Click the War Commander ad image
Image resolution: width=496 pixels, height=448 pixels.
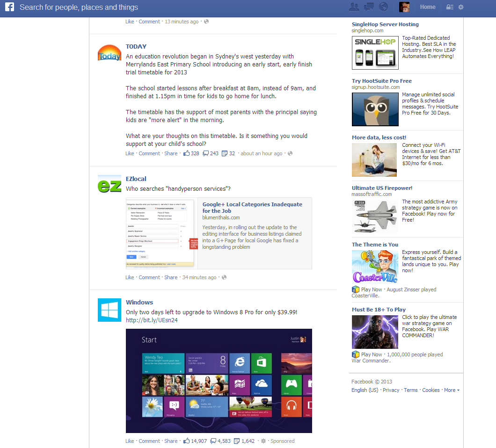[x=375, y=332]
